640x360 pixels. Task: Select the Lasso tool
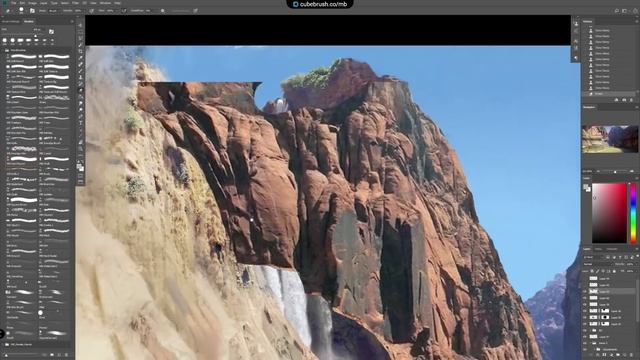click(80, 38)
